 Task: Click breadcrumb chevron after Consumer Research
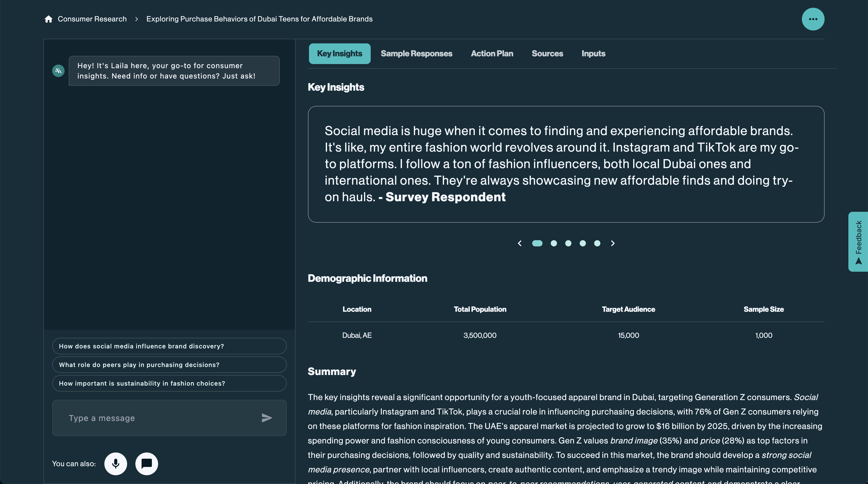coord(136,19)
